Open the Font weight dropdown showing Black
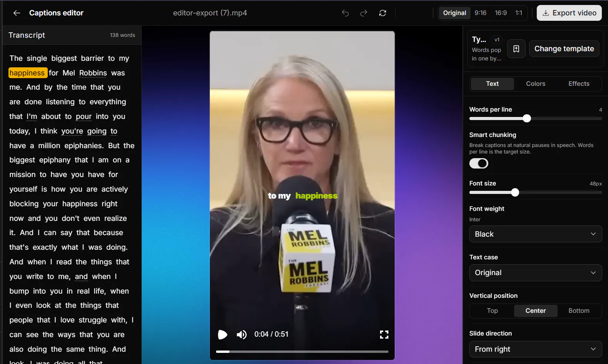The width and height of the screenshot is (608, 364). pyautogui.click(x=536, y=234)
